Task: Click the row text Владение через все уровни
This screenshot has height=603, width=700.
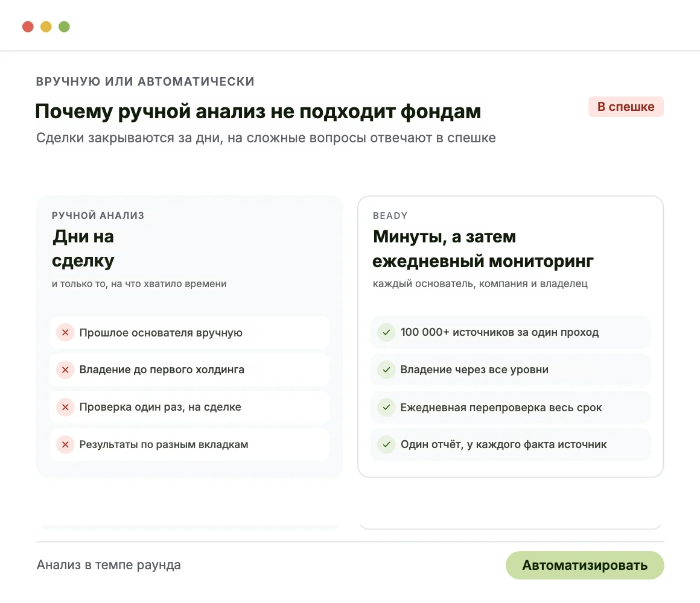Action: tap(474, 370)
